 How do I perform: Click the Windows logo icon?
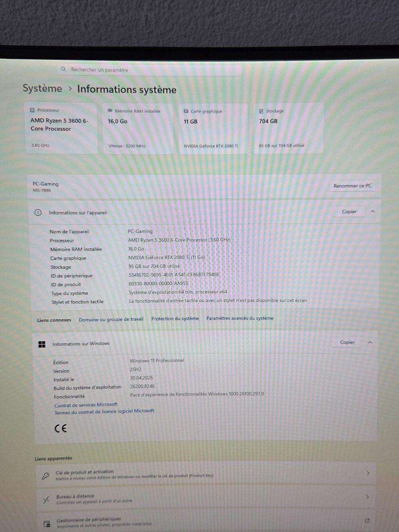click(x=42, y=344)
